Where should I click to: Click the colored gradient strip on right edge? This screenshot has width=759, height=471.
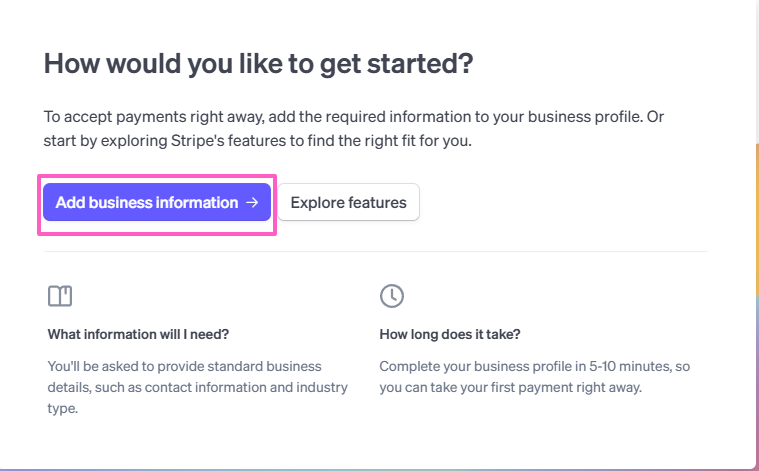(x=756, y=300)
